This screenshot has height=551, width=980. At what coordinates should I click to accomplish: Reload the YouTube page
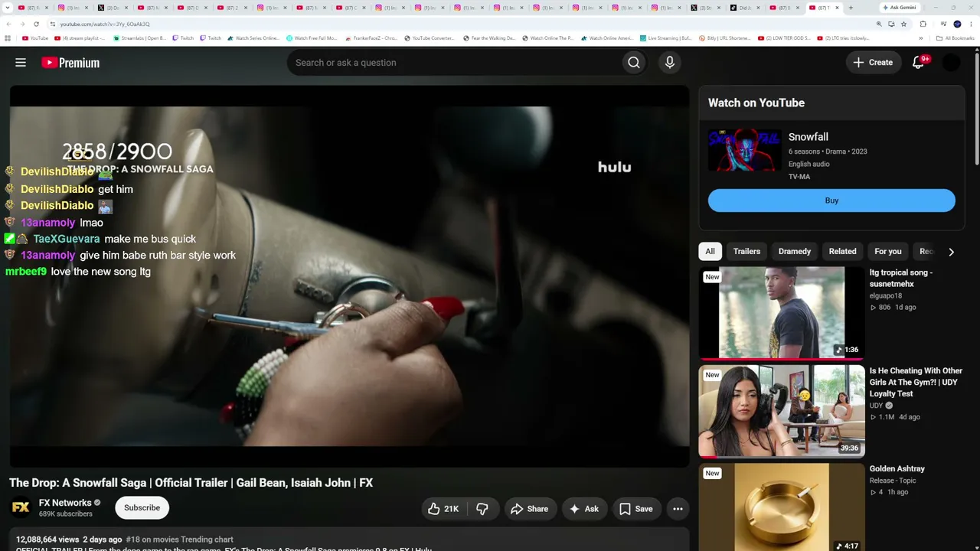[x=36, y=24]
